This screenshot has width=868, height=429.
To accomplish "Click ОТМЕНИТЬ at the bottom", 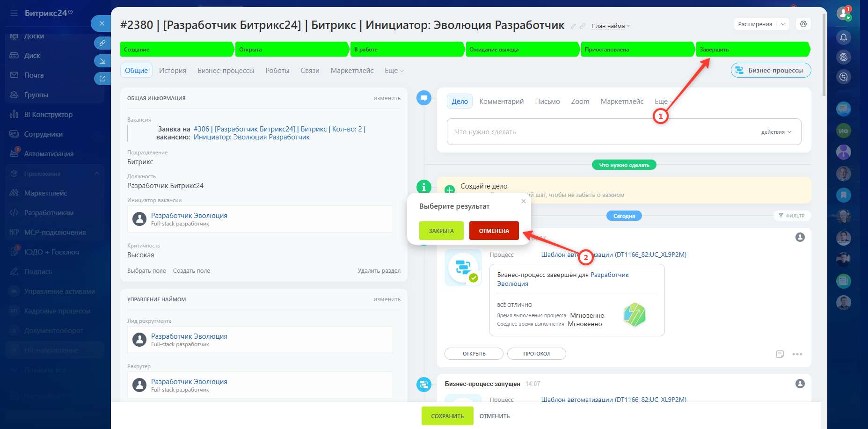I will coord(495,416).
